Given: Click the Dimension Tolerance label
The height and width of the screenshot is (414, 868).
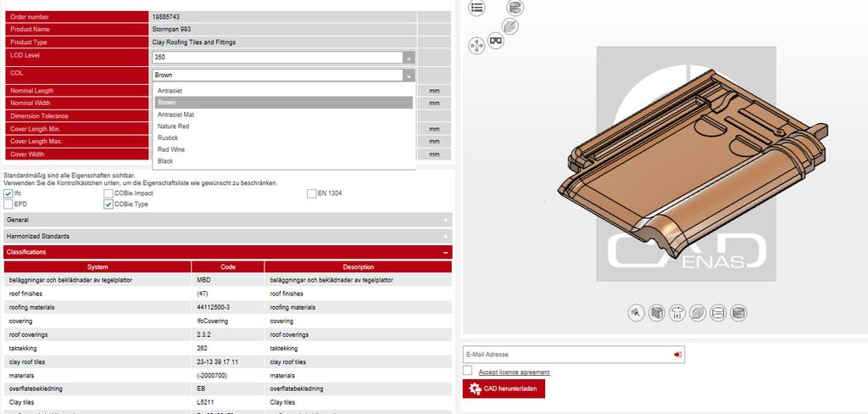Looking at the screenshot, I should pos(39,116).
